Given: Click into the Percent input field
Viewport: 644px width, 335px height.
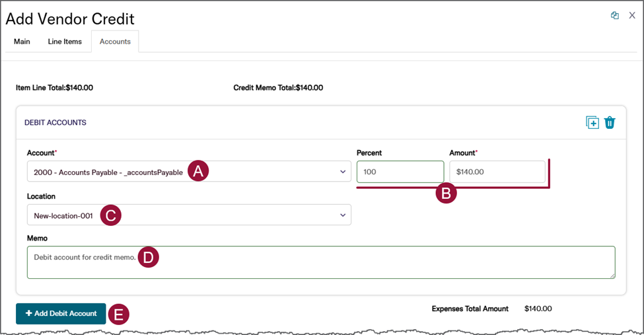Looking at the screenshot, I should click(x=400, y=172).
